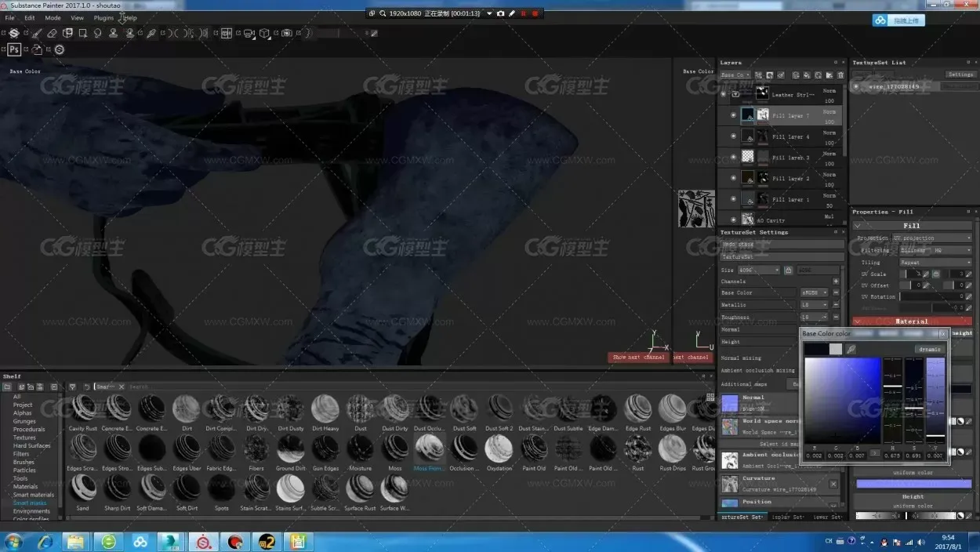Click the Shelf filter funnel icon

[72, 387]
